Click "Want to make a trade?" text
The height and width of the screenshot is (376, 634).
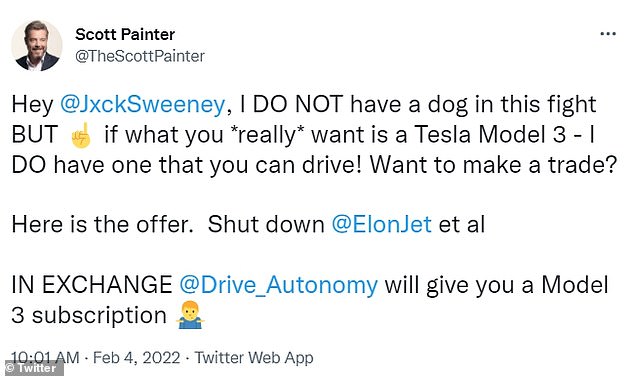[493, 165]
